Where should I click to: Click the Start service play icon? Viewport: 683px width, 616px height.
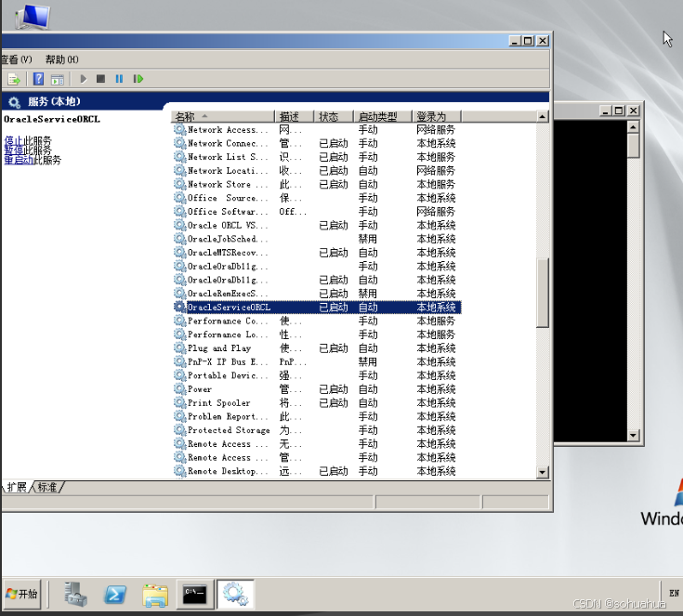coord(84,79)
